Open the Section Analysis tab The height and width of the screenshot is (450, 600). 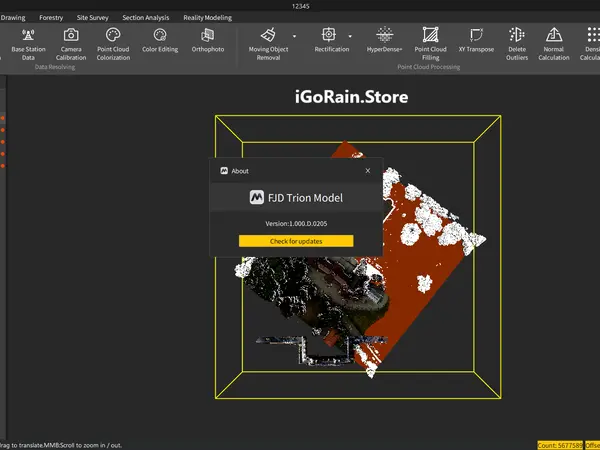pos(145,18)
